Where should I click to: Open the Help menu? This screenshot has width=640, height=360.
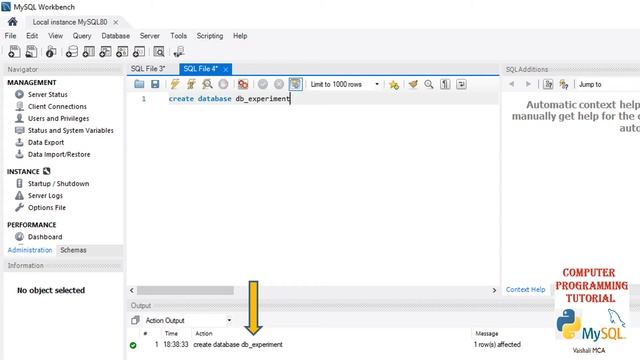[x=240, y=36]
